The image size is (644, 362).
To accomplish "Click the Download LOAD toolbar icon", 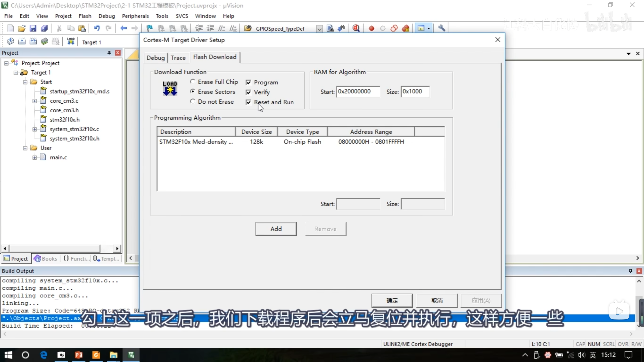I will (x=71, y=41).
